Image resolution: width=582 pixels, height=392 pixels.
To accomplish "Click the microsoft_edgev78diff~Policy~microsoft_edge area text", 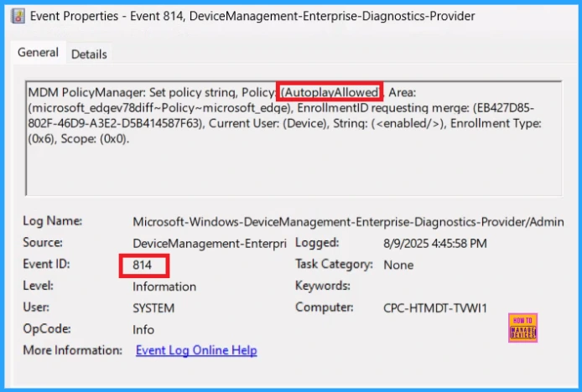I will click(160, 108).
